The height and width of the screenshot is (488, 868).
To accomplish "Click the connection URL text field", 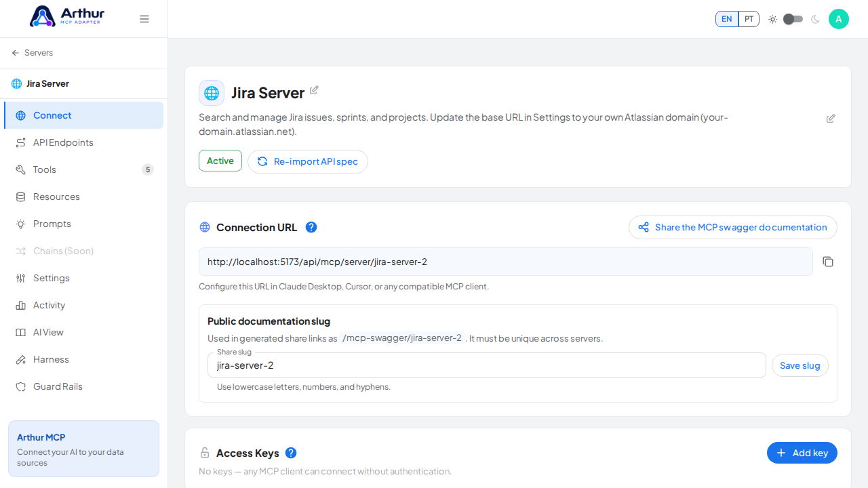I will point(506,262).
